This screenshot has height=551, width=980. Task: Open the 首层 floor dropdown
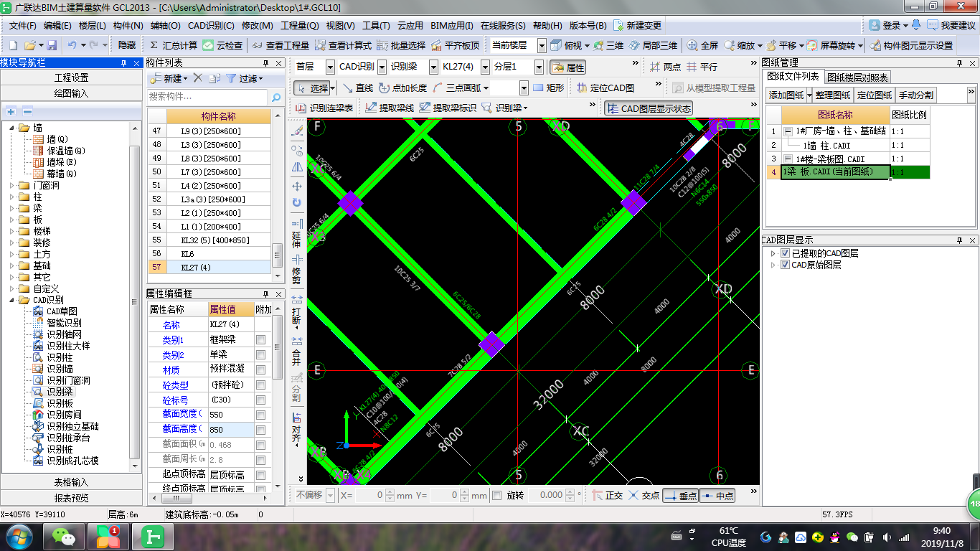pos(330,67)
